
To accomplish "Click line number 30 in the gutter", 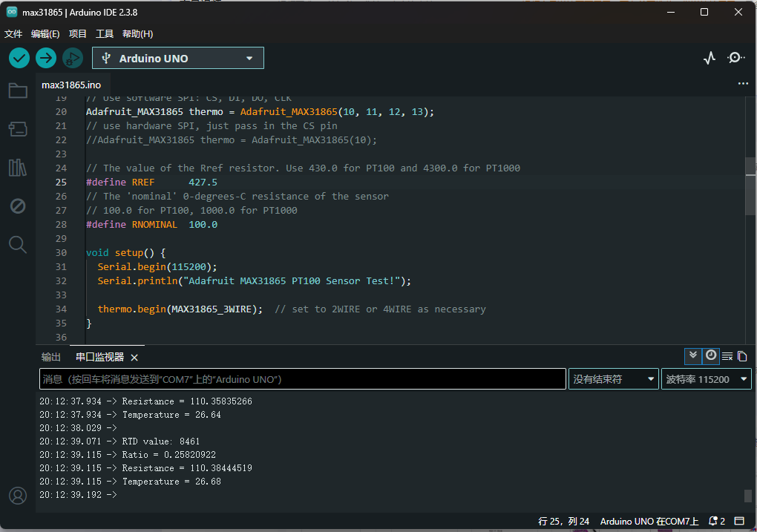I will [x=61, y=252].
